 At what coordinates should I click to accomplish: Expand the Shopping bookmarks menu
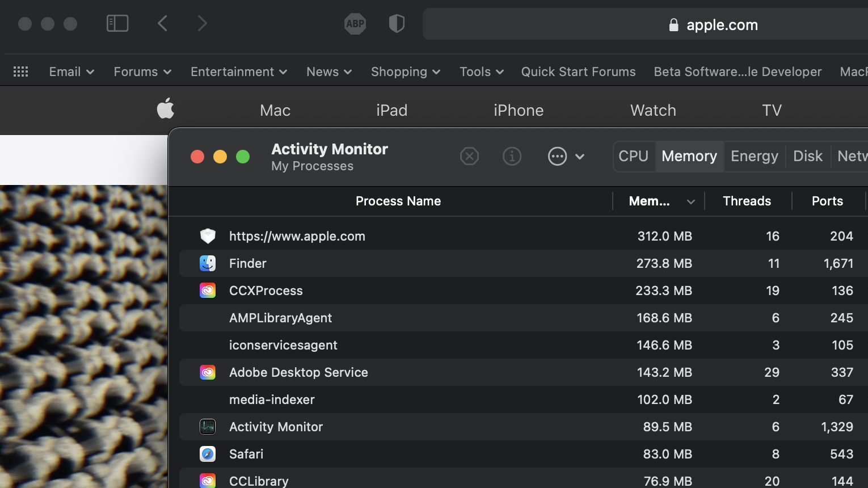[x=406, y=71]
